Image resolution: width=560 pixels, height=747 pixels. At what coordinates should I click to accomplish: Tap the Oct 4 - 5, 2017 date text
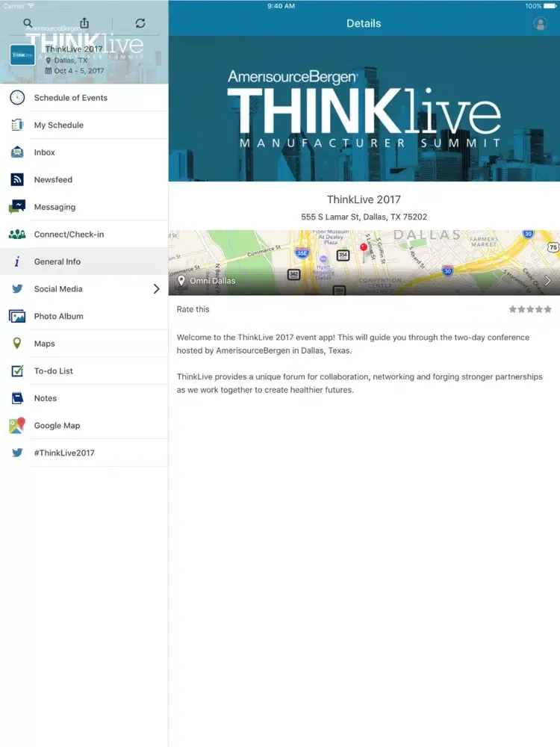coord(78,70)
